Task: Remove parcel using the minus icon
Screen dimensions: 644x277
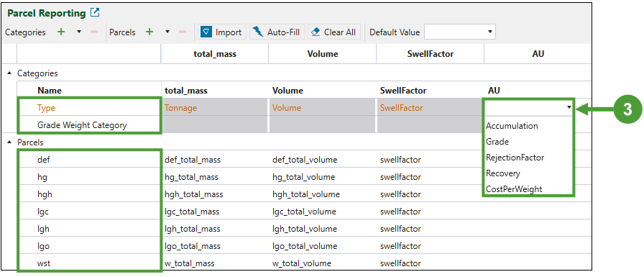Action: [x=183, y=32]
